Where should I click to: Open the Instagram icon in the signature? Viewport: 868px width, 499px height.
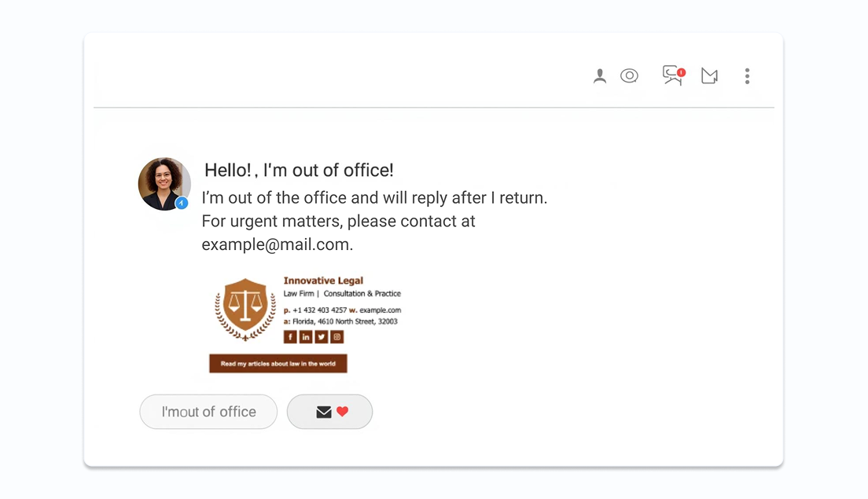(x=336, y=336)
